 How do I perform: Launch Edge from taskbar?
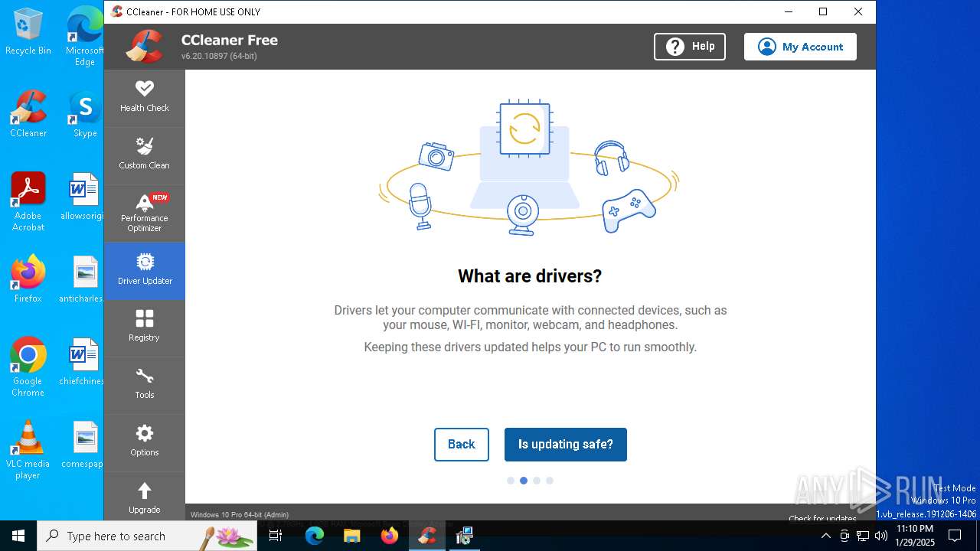pos(315,536)
